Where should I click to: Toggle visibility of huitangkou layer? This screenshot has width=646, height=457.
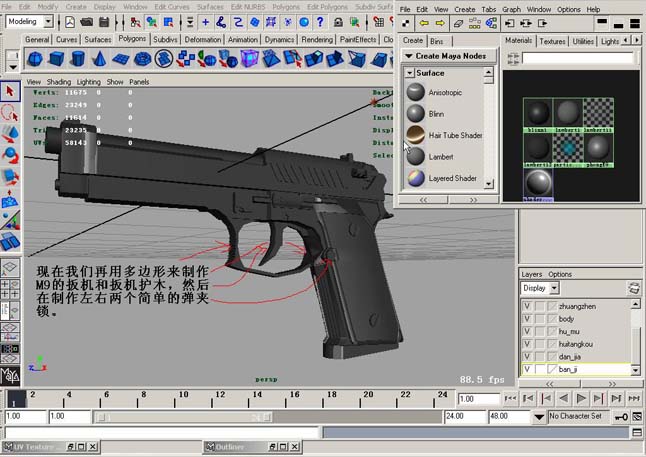(527, 344)
